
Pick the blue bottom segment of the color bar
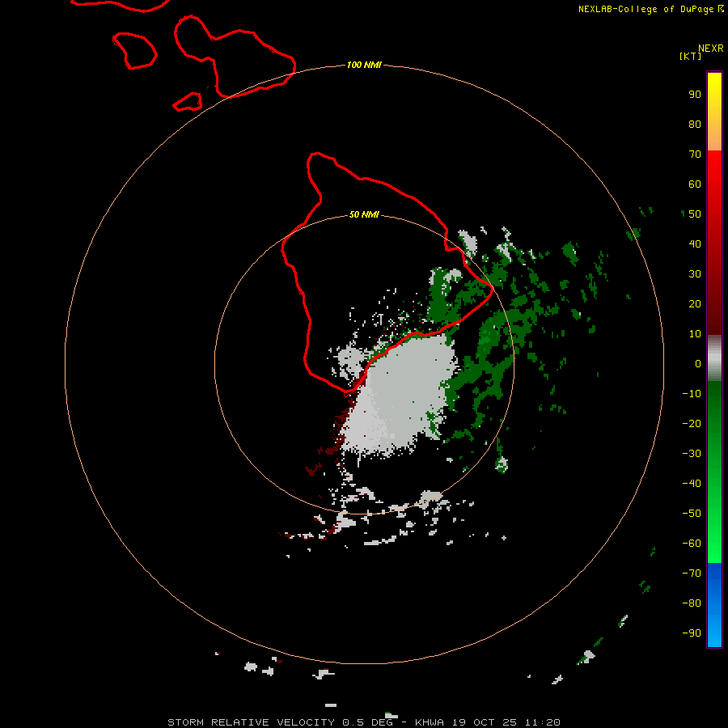tap(714, 605)
